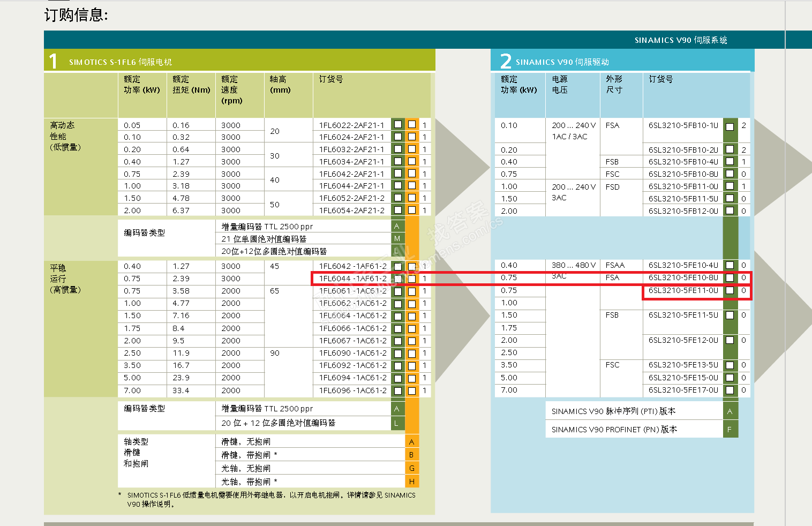The height and width of the screenshot is (526, 812).
Task: Select the 滑键、带抱闸 shaft option
Action: 249,455
